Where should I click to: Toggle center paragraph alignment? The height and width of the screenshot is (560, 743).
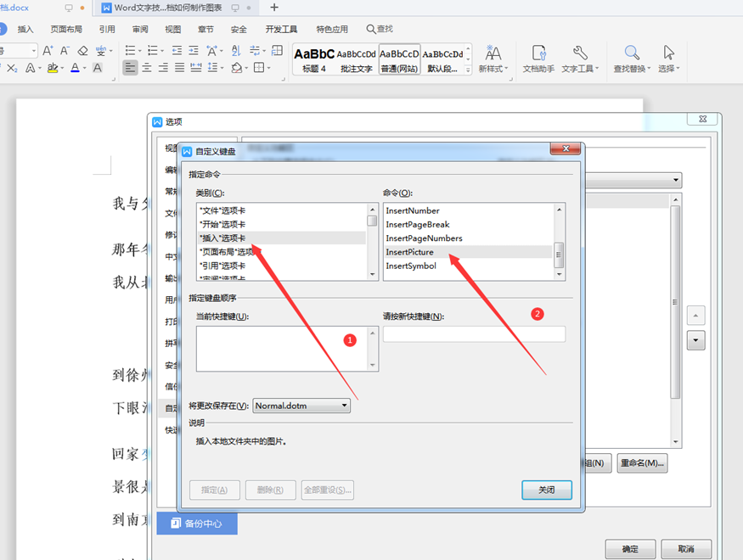point(148,66)
